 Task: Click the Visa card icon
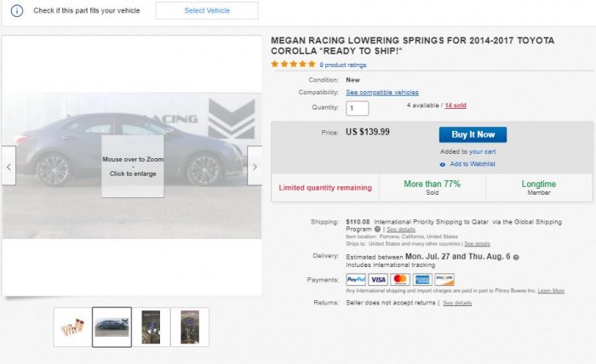(x=378, y=279)
